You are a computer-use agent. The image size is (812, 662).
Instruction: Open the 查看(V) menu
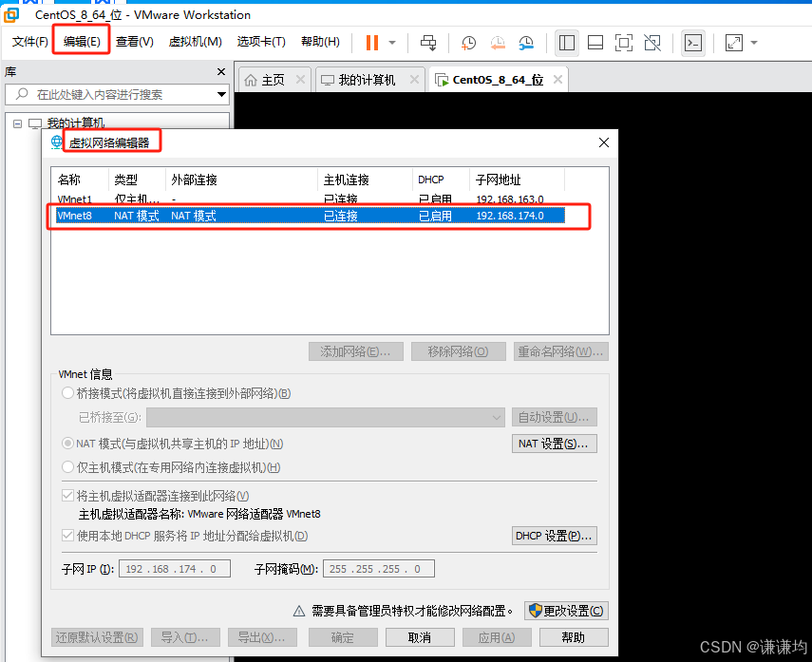click(x=135, y=42)
